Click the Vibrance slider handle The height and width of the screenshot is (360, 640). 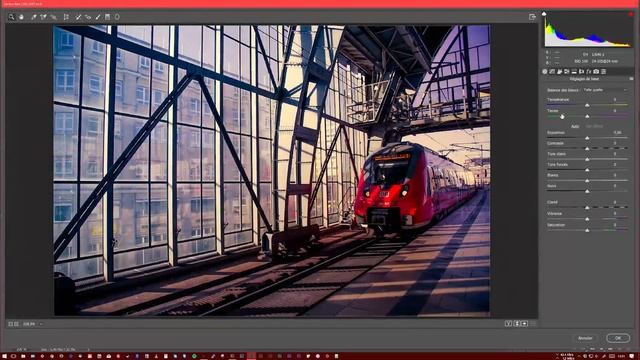point(587,219)
